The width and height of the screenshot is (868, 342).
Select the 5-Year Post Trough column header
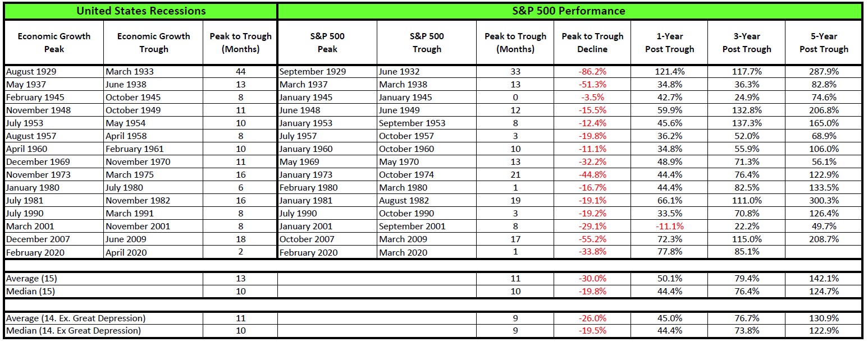[x=824, y=43]
